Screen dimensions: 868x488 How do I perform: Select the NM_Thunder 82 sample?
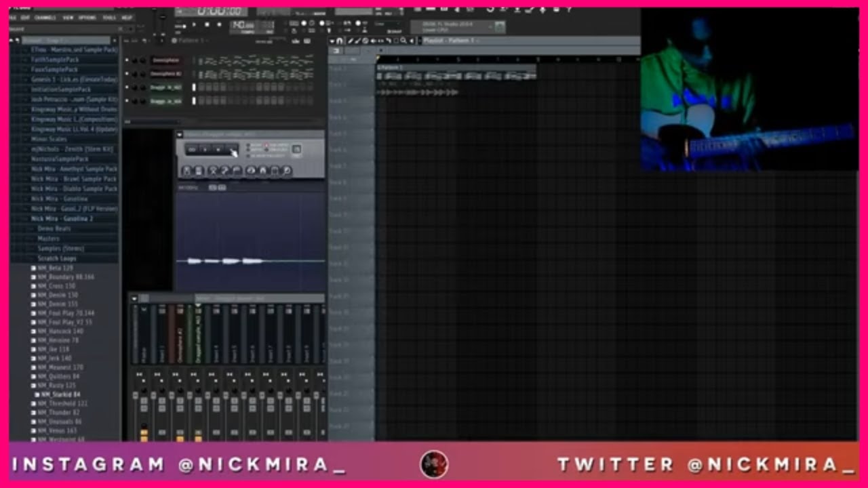[x=58, y=412]
